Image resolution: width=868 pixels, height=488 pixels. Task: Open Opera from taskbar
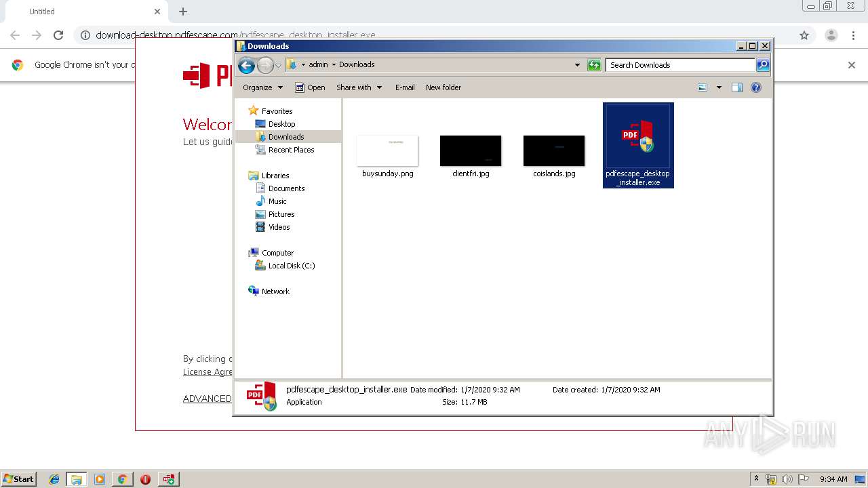[145, 479]
